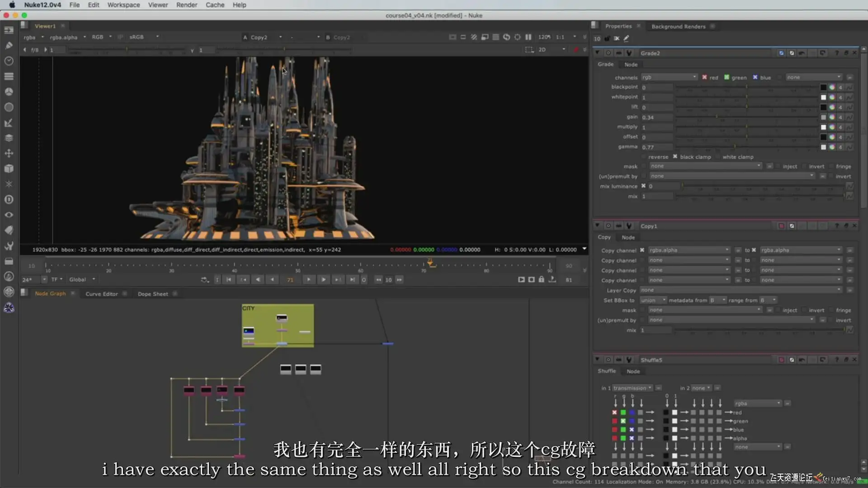Enable the white clamp checkbox

tap(717, 157)
